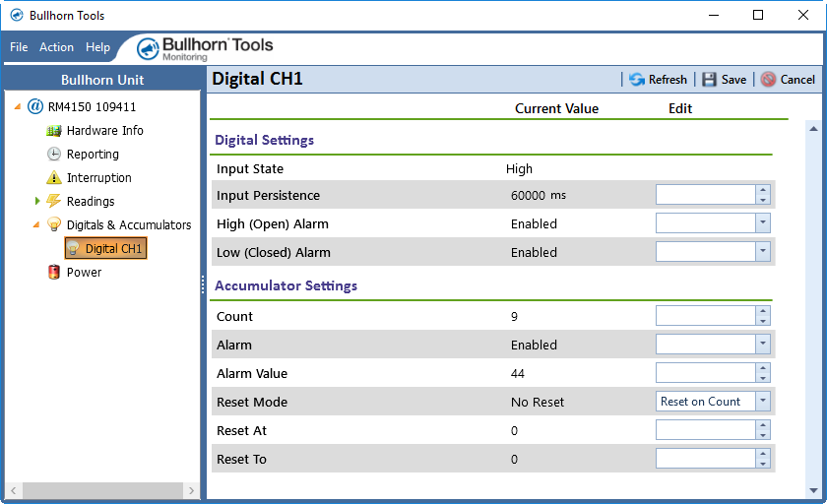
Task: Open the File menu
Action: pos(19,47)
